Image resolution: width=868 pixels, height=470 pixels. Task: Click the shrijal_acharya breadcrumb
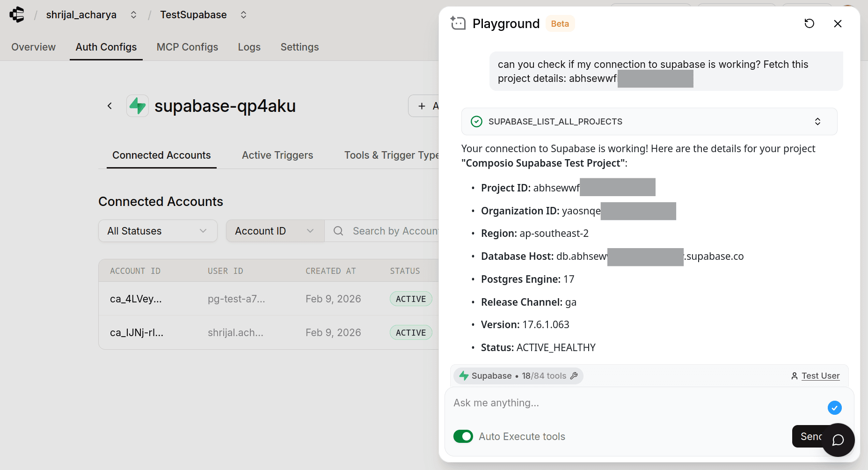81,15
